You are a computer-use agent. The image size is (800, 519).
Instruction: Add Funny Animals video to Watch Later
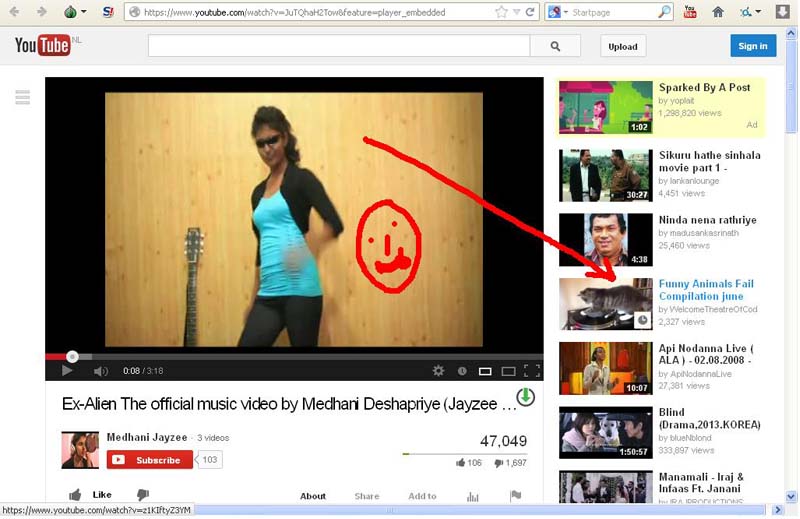[x=642, y=320]
